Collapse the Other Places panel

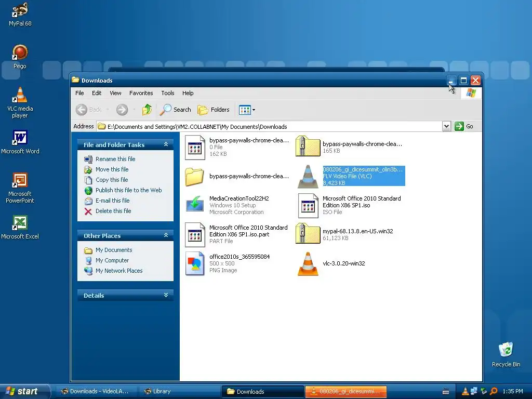[x=166, y=235]
